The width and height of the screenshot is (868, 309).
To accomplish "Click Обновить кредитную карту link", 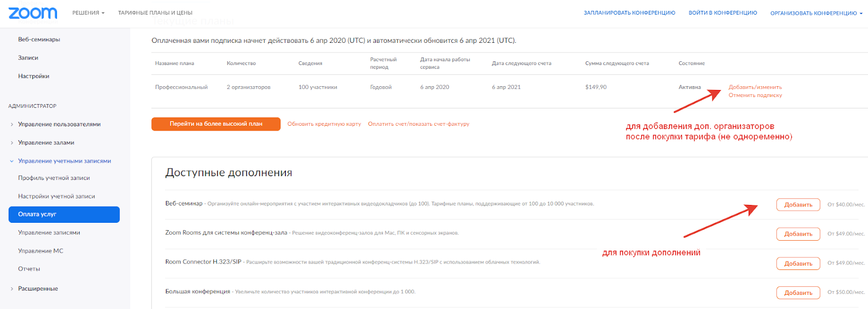I will click(x=324, y=124).
